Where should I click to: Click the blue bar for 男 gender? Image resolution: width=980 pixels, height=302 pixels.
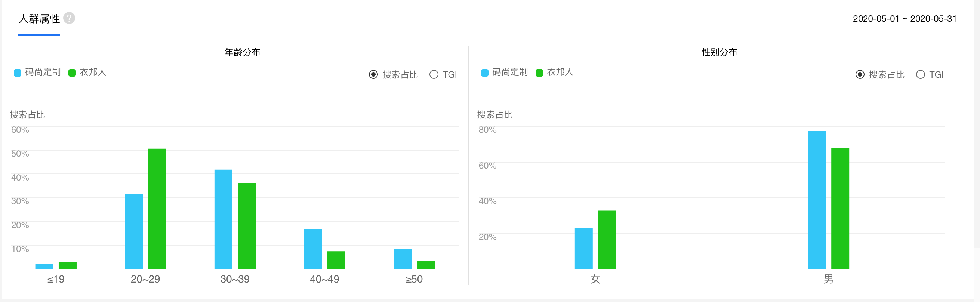(x=817, y=200)
